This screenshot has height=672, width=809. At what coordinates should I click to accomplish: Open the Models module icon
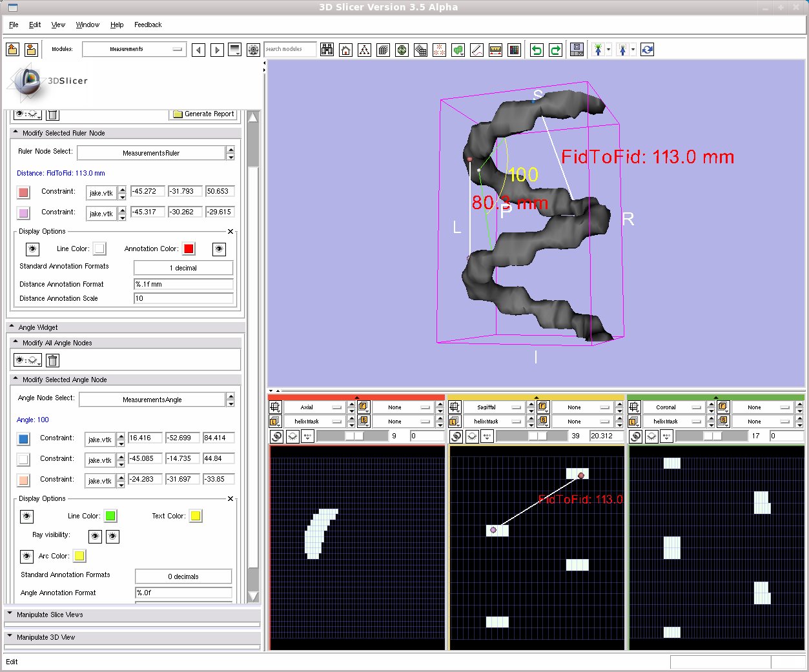(402, 50)
